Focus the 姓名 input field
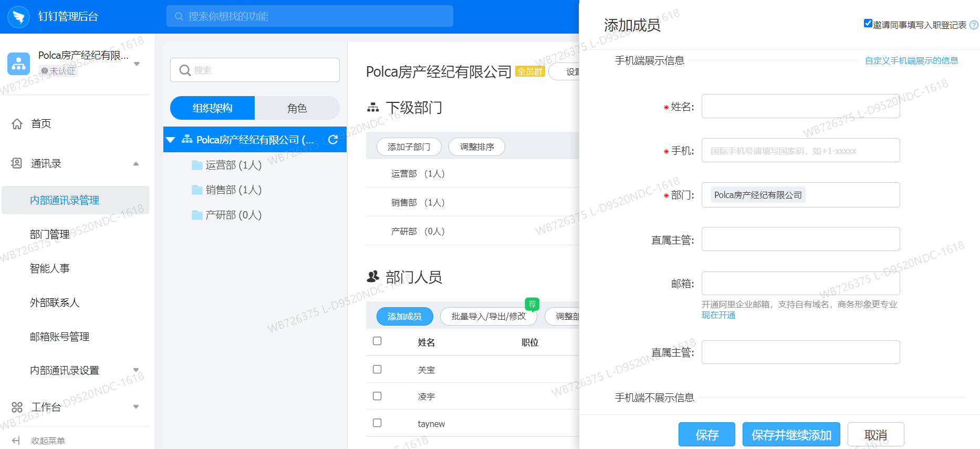 coord(800,107)
